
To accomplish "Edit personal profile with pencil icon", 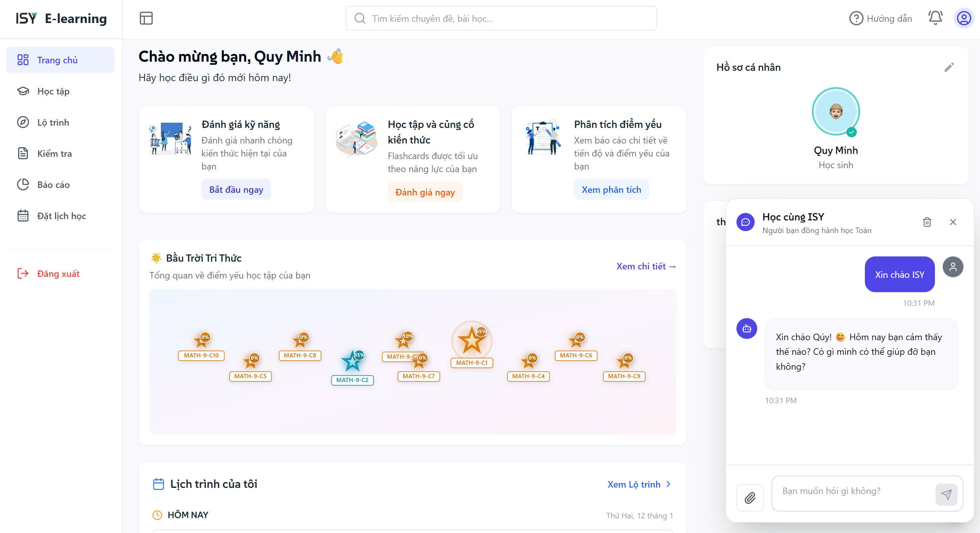I will point(949,68).
